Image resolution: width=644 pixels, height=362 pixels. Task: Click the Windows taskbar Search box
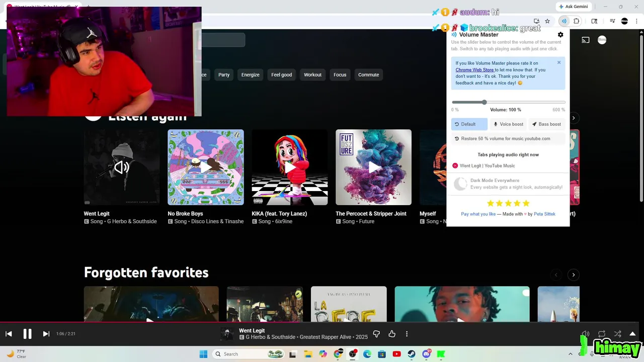point(248,354)
